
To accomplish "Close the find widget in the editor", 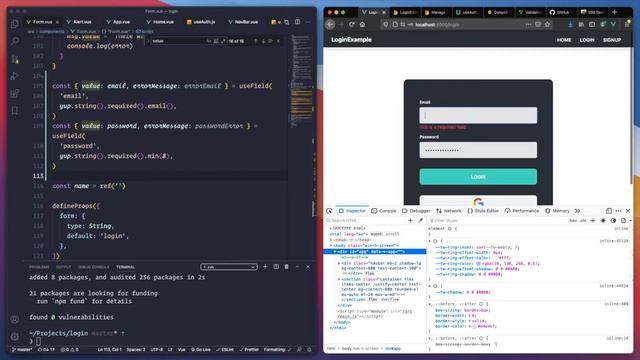I will coord(278,41).
